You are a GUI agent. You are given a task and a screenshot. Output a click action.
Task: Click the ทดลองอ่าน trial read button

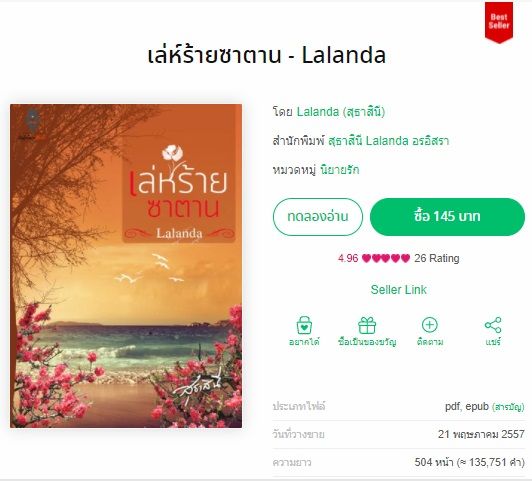(318, 217)
